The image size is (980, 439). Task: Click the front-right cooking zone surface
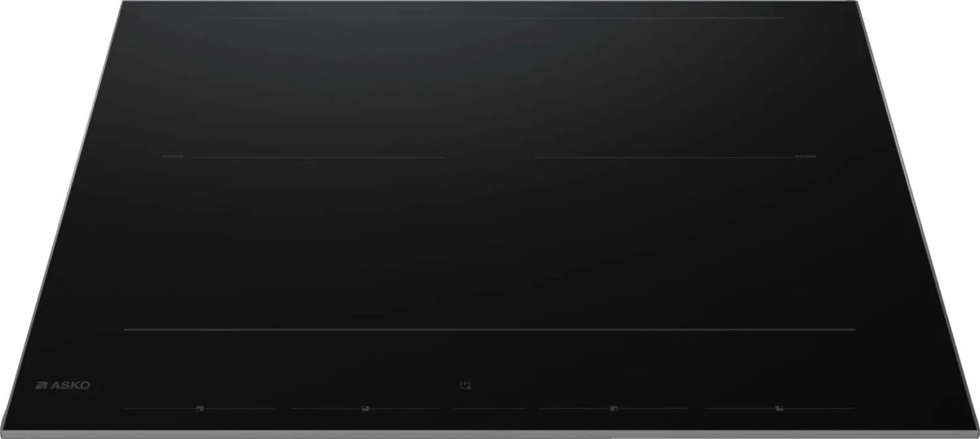(x=681, y=244)
